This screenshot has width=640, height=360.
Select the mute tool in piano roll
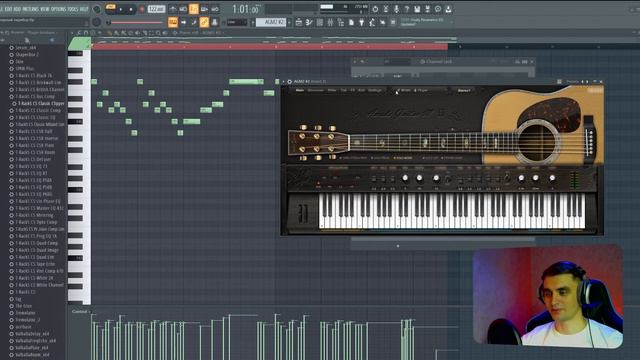[137, 33]
